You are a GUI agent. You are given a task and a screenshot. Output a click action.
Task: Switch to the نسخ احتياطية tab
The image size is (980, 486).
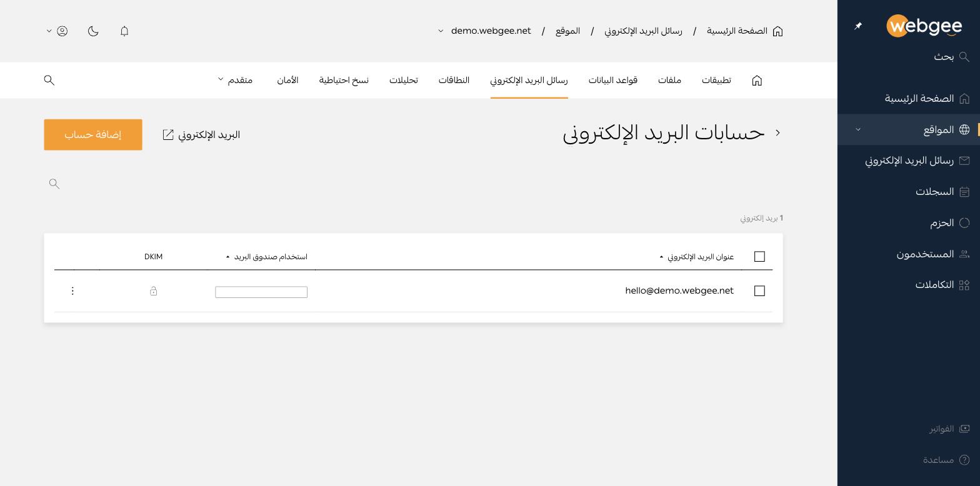coord(344,81)
